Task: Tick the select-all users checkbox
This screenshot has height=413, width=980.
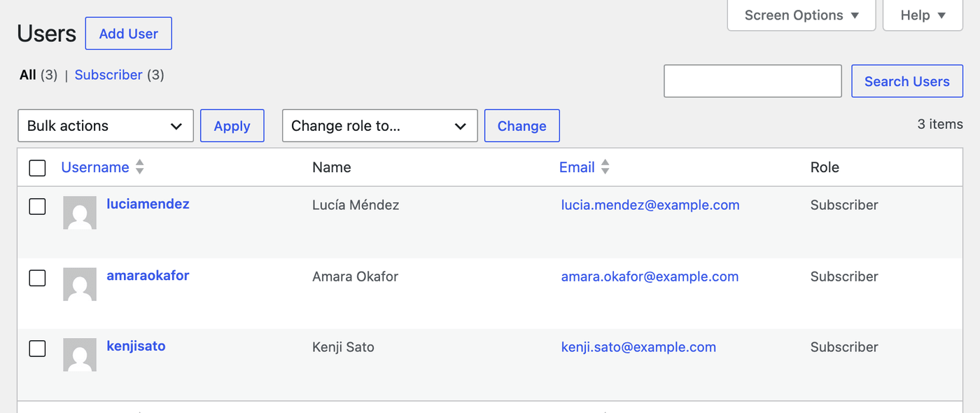Action: coord(37,168)
